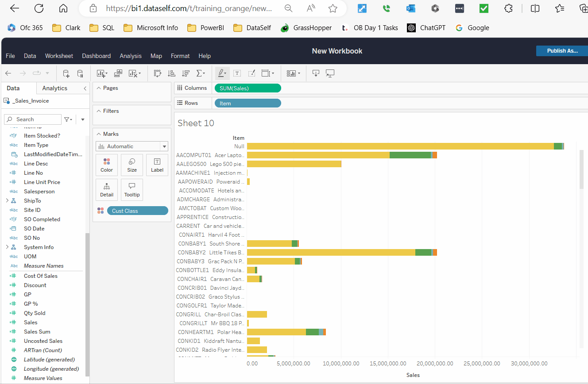Screen dimensions: 588x384
Task: Switch to the Analytics tab
Action: (54, 88)
